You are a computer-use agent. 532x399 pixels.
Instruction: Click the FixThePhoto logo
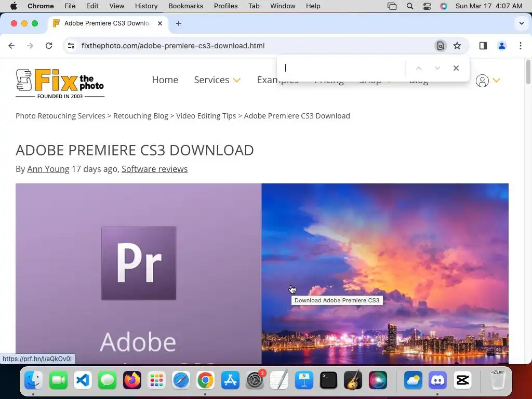(60, 84)
